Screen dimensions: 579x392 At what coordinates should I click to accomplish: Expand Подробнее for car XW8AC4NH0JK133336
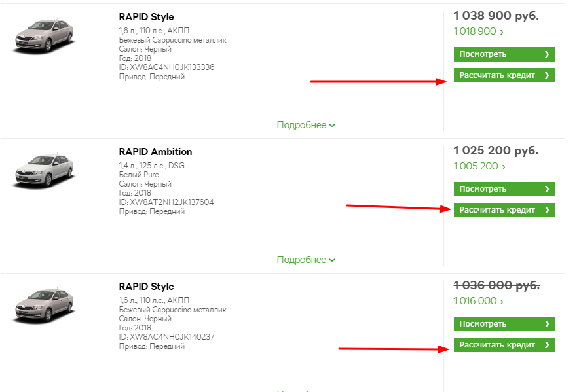[306, 125]
